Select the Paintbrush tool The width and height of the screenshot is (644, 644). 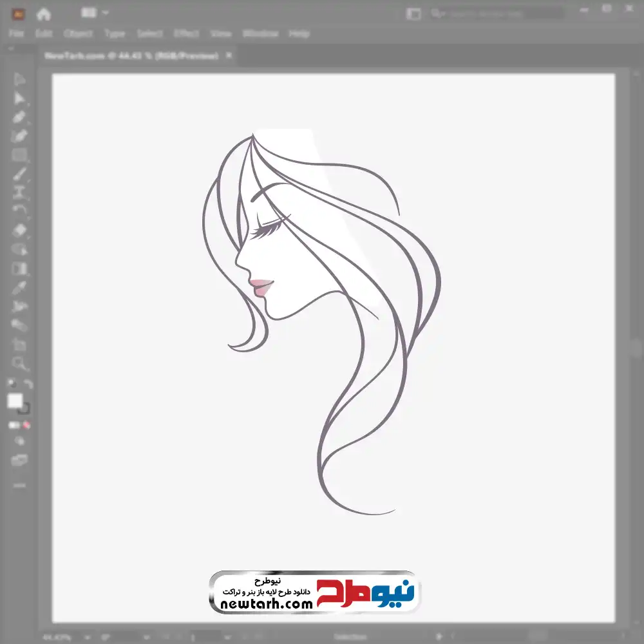tap(19, 173)
